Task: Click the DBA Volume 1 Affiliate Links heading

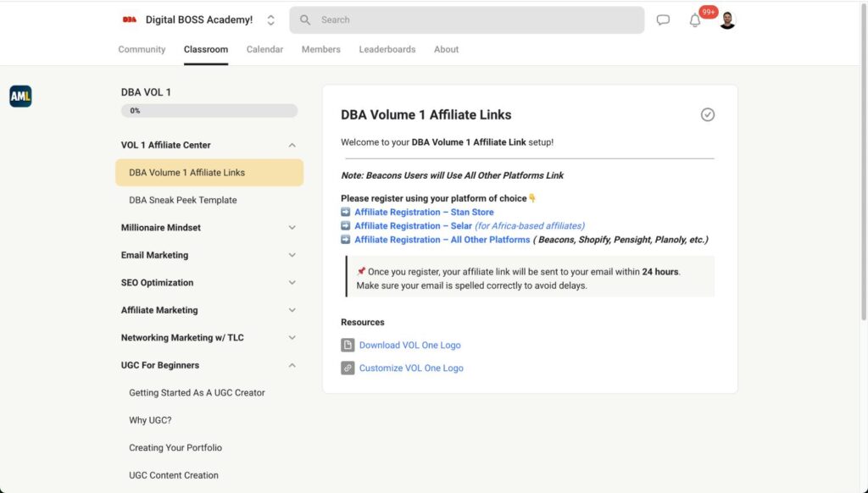Action: [426, 115]
